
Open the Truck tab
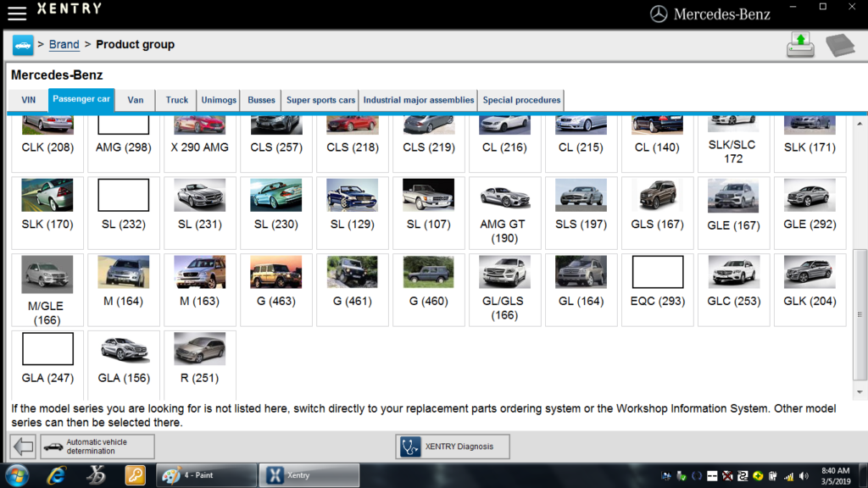[x=177, y=100]
